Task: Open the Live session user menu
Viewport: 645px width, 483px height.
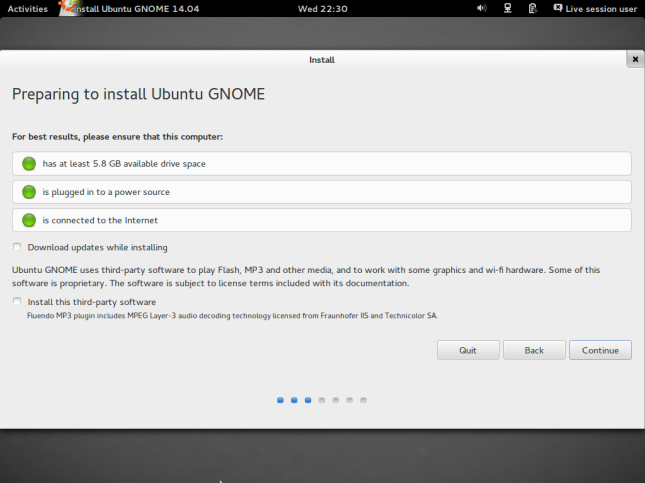Action: coord(600,8)
